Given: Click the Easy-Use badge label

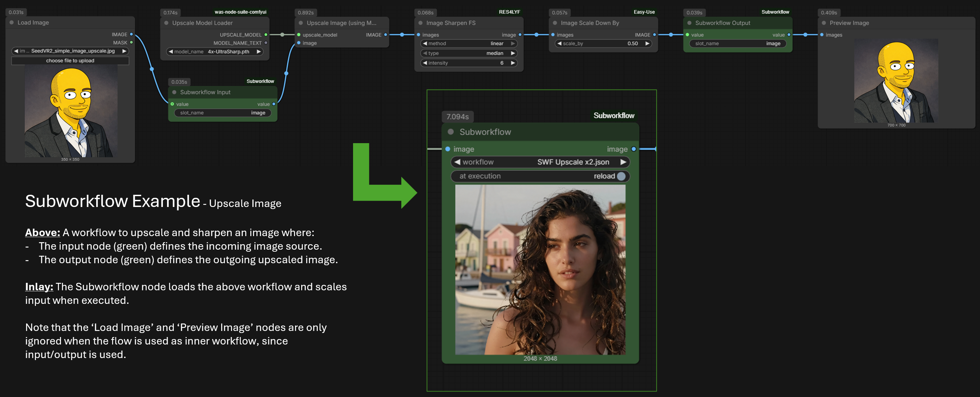Looking at the screenshot, I should coord(644,12).
